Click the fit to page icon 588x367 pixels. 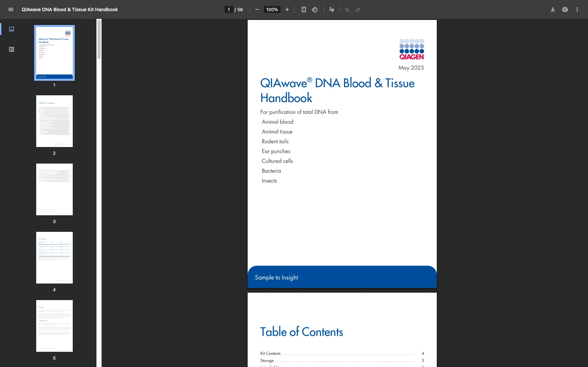click(x=304, y=9)
